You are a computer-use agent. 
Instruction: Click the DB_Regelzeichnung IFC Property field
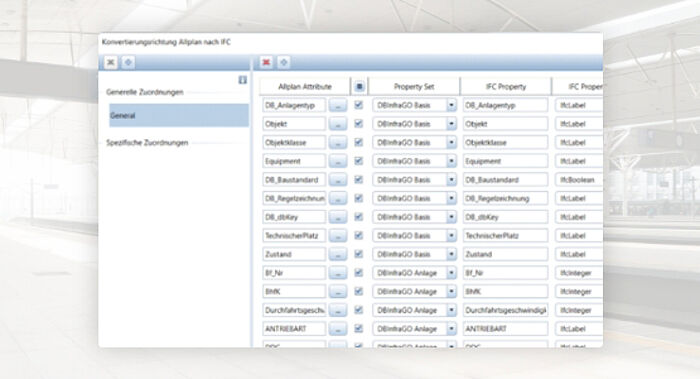[505, 198]
